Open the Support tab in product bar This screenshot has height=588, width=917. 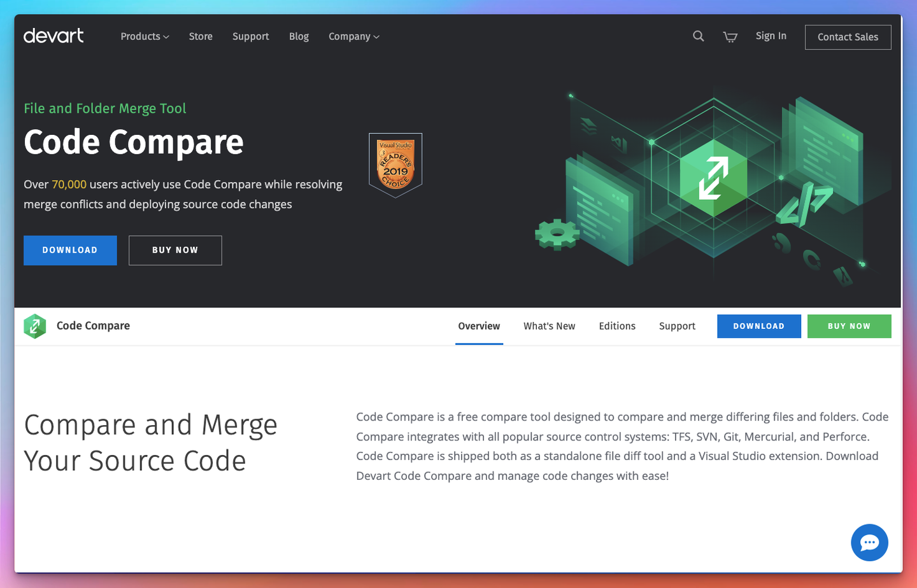click(x=677, y=326)
